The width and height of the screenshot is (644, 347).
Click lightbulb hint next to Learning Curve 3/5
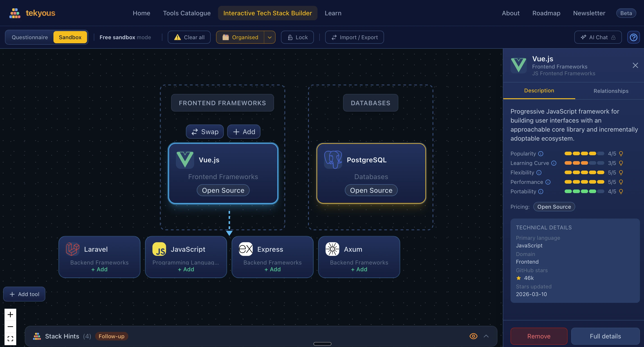621,163
